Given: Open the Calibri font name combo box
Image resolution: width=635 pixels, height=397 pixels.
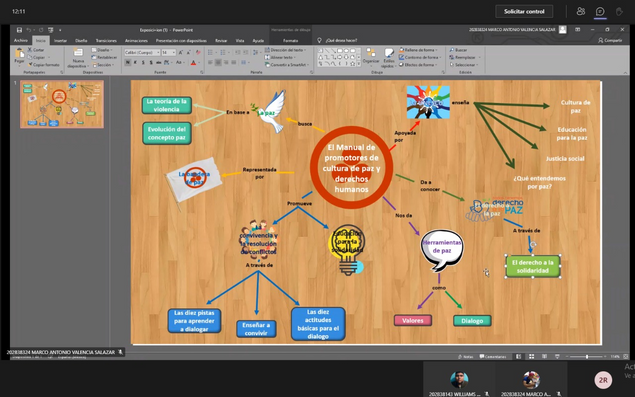Looking at the screenshot, I should (142, 53).
